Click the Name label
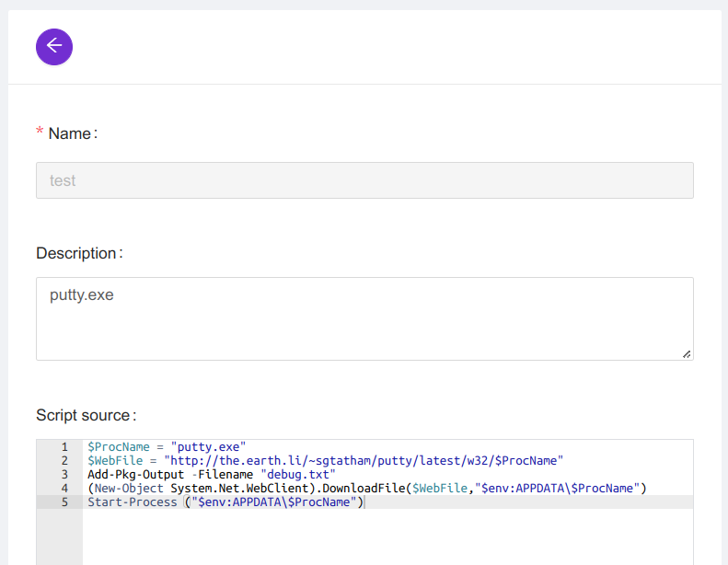728x565 pixels. point(69,133)
